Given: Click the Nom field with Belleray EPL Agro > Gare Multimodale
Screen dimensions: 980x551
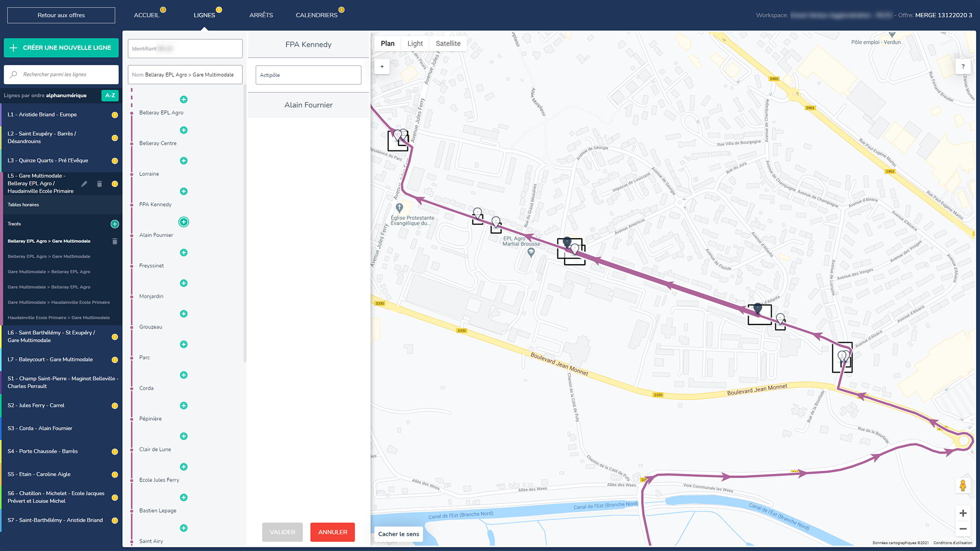Looking at the screenshot, I should 185,75.
